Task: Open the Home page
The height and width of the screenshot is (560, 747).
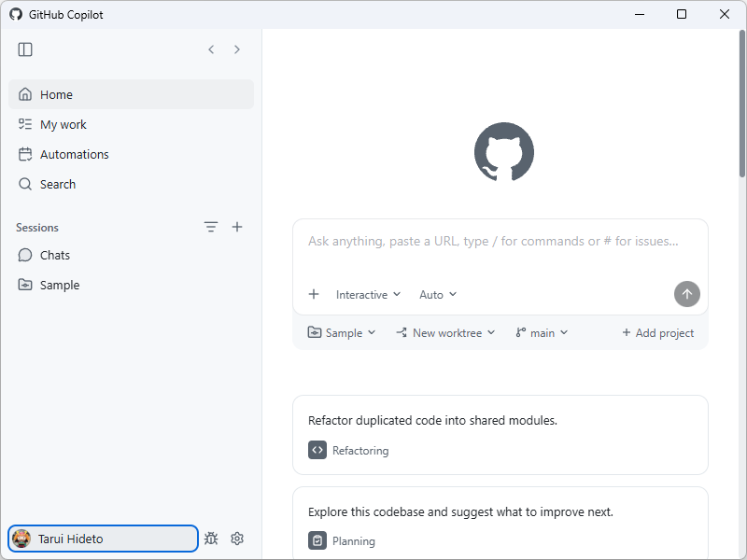Action: [131, 94]
